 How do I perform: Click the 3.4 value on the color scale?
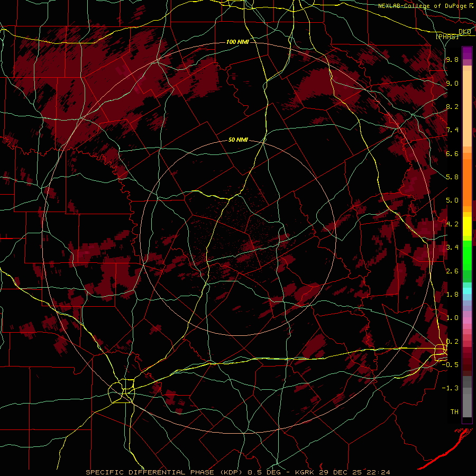452,248
